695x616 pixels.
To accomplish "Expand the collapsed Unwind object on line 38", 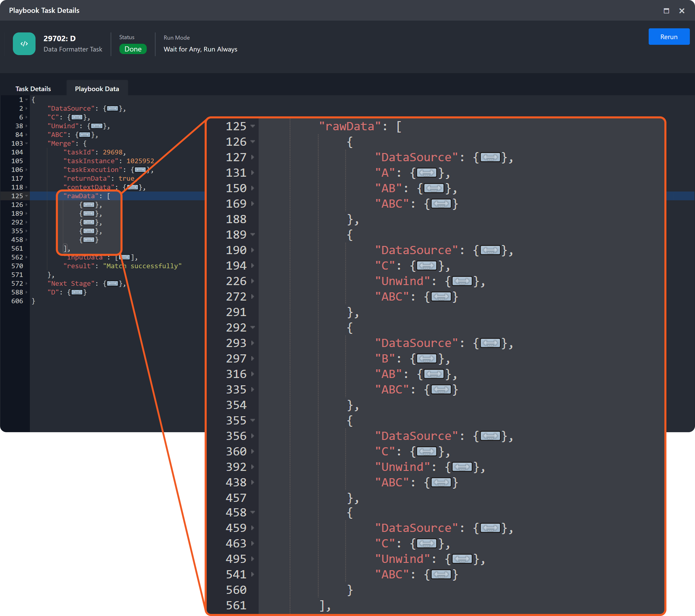I will tap(97, 126).
